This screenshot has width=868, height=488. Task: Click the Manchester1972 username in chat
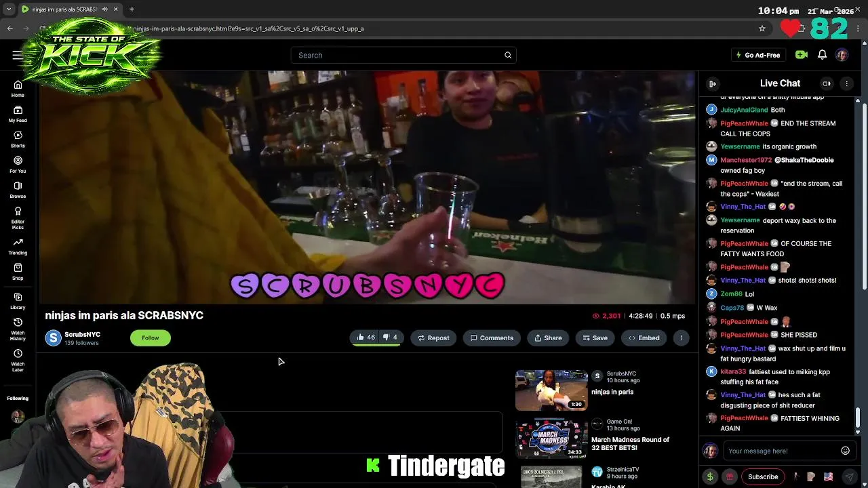746,160
